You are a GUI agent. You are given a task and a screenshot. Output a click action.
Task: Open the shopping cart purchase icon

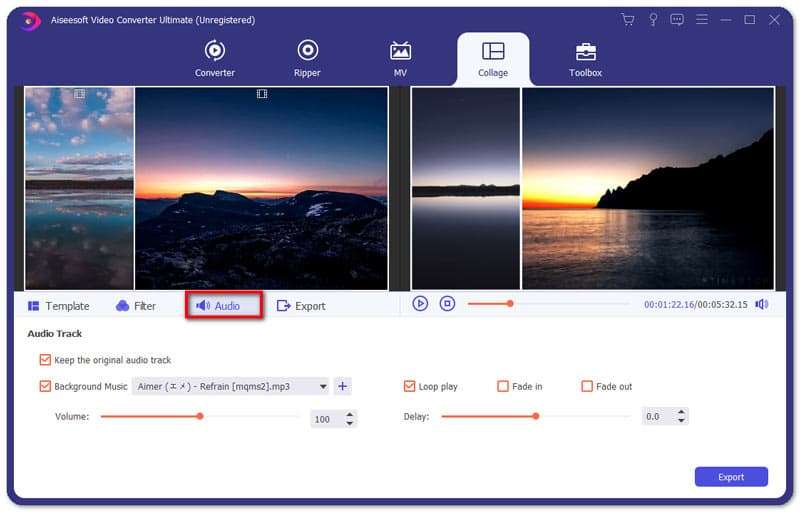point(628,20)
